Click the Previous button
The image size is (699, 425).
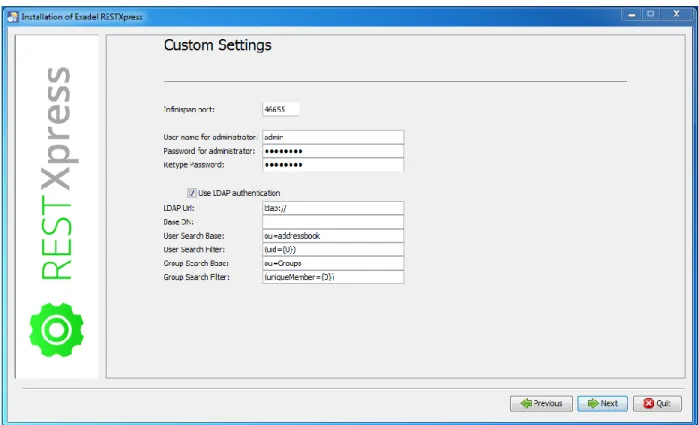[541, 404]
